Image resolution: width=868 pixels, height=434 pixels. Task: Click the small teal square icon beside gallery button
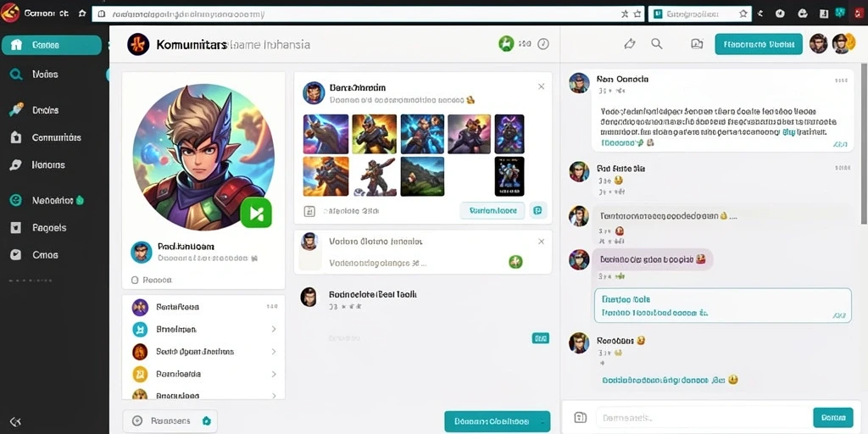538,210
